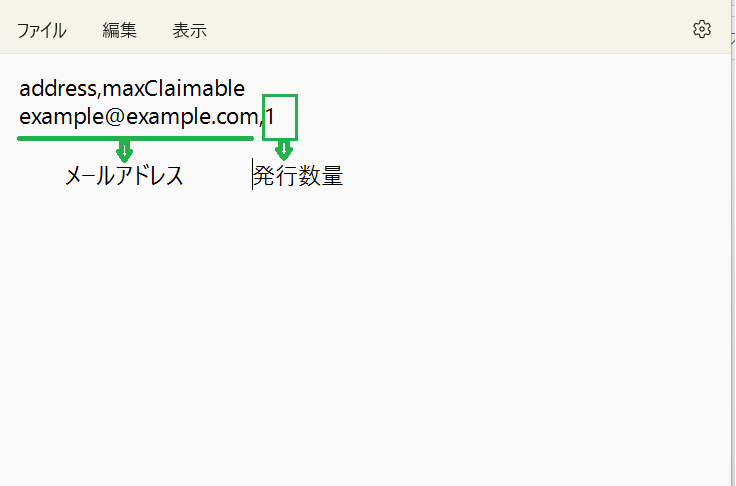Click empty menu bar space right of 表示
Viewport: 736px width, 486px height.
(x=446, y=31)
